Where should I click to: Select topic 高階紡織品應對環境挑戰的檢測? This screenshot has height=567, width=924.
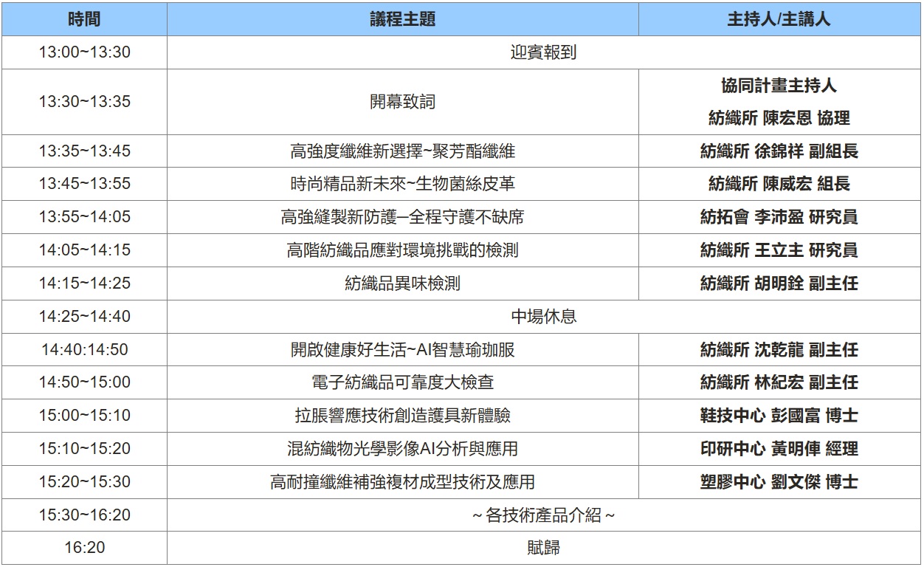402,250
